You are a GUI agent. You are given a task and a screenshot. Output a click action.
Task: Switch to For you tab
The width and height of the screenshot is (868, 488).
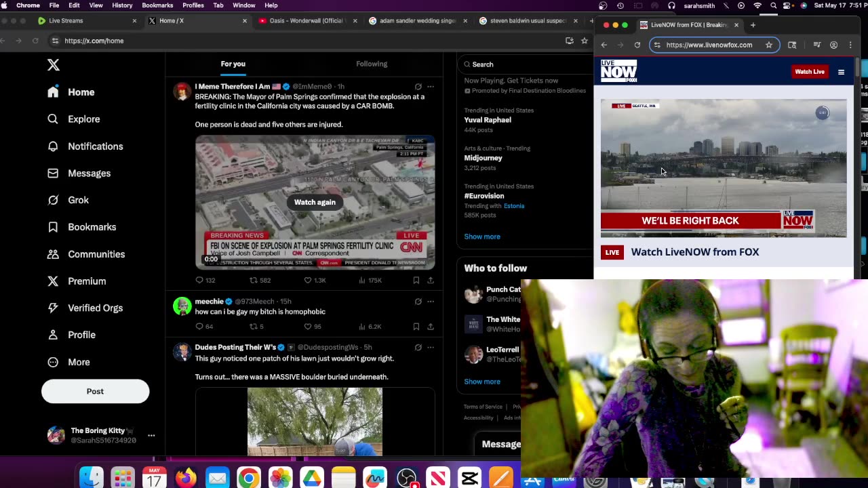[x=233, y=64]
